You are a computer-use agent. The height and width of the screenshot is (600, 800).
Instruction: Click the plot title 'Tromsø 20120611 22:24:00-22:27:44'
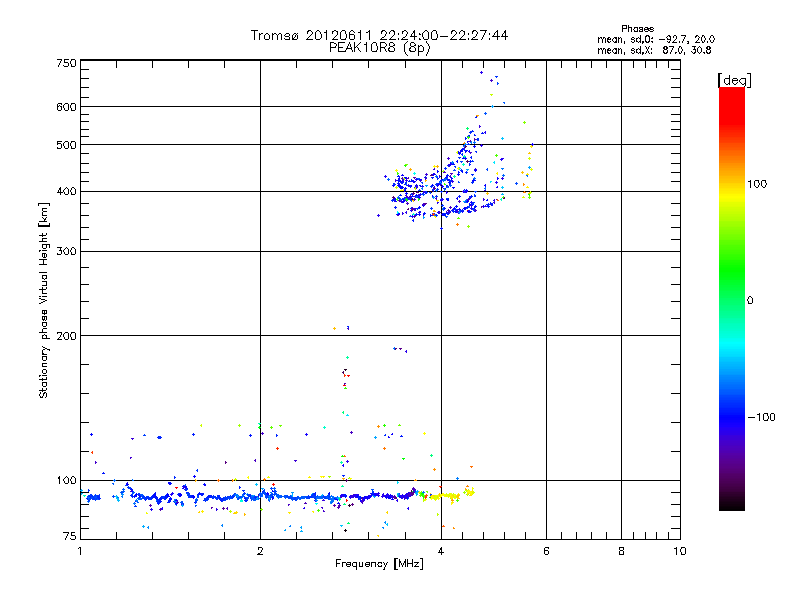[x=379, y=35]
